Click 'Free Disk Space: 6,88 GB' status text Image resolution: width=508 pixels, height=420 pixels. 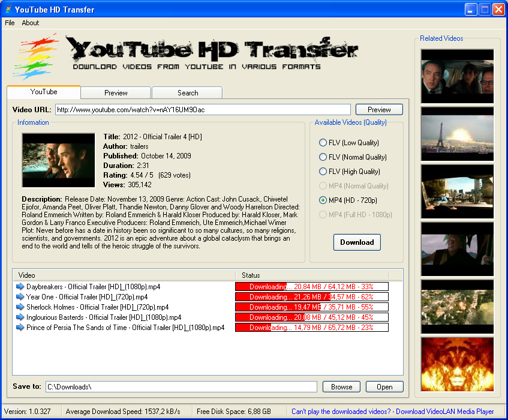click(x=233, y=411)
